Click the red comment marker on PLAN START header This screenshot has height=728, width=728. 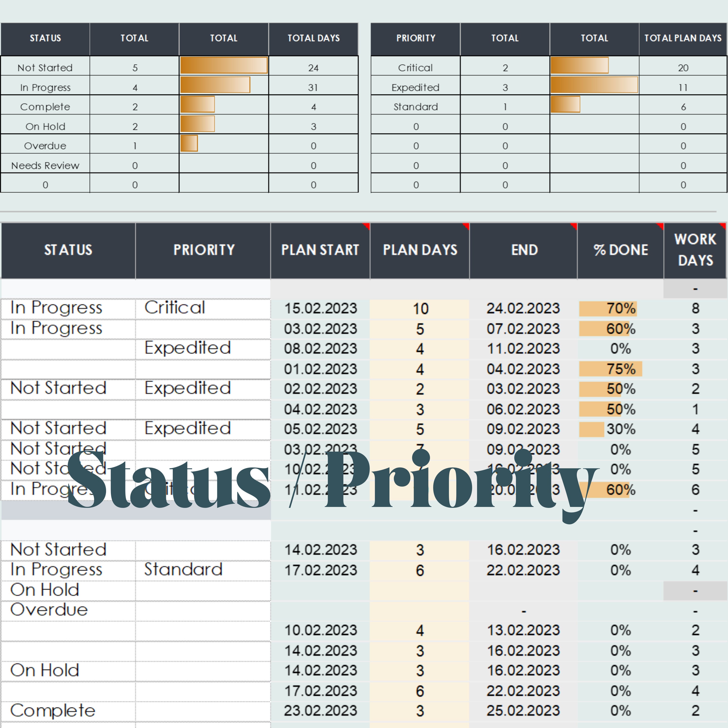pos(366,226)
